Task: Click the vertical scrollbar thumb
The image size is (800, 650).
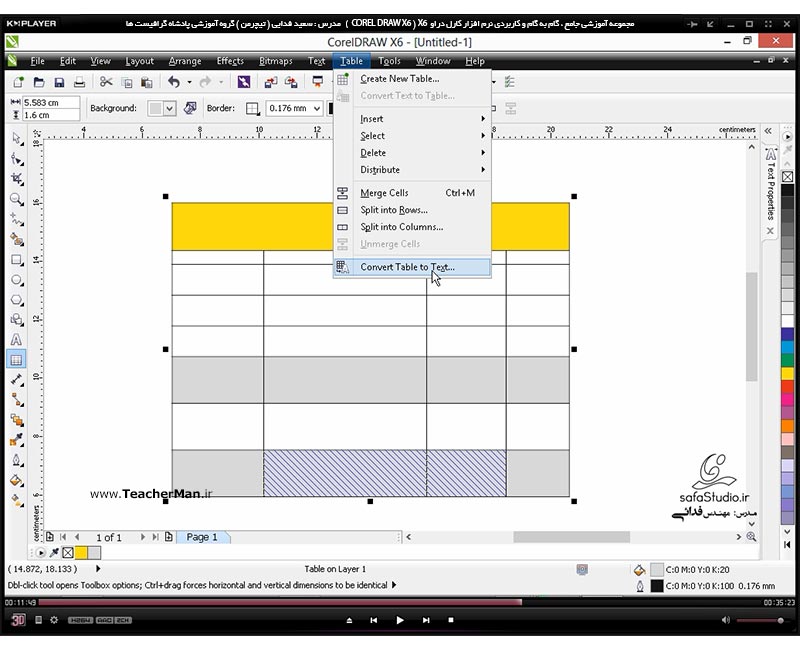Action: tap(751, 327)
